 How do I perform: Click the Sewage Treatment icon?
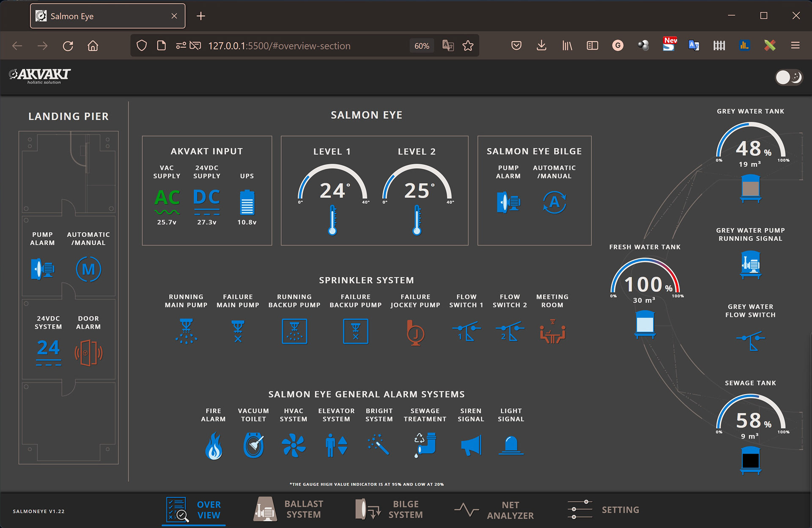coord(425,445)
